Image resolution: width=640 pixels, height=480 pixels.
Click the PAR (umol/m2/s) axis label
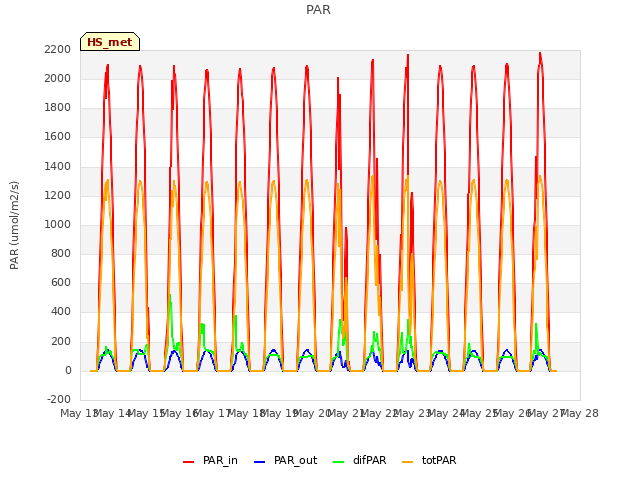[14, 225]
